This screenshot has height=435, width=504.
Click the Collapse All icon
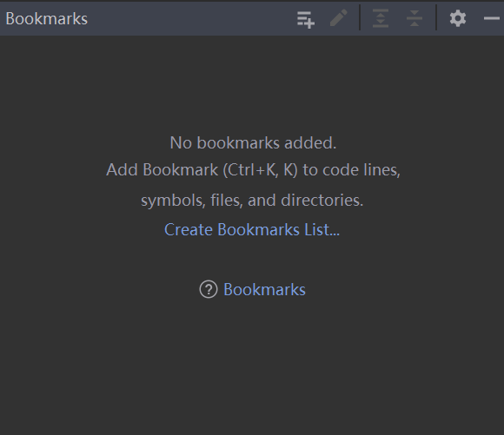414,18
